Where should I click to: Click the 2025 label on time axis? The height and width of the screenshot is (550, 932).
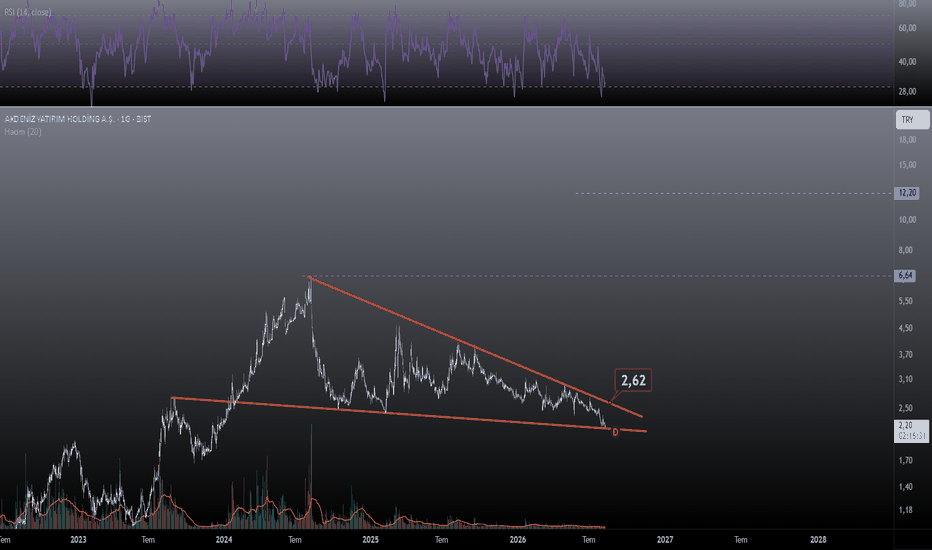tap(370, 539)
